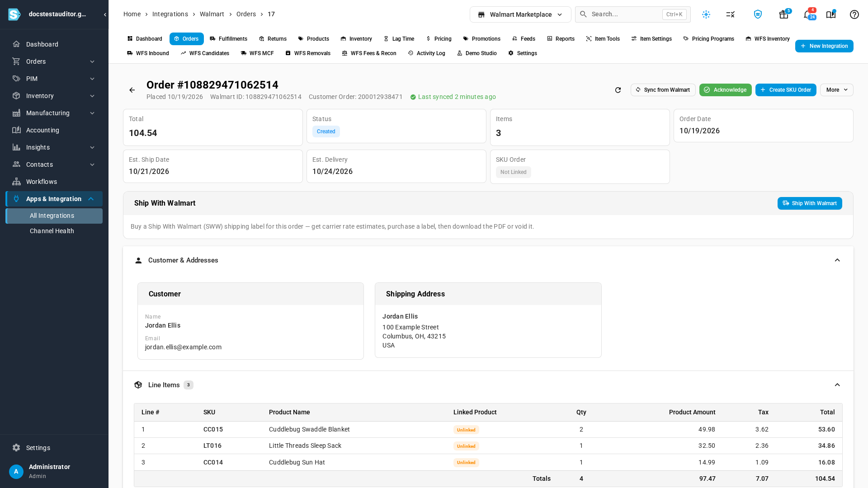This screenshot has width=868, height=488.
Task: Click the search input field
Action: (x=633, y=14)
